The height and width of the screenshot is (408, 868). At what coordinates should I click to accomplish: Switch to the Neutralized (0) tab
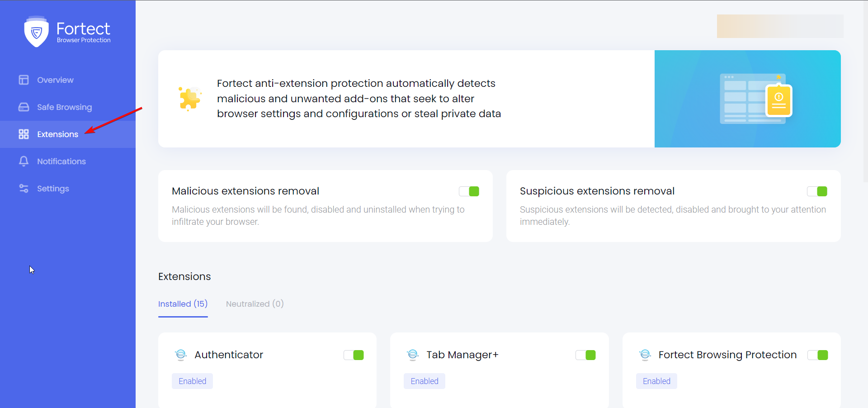255,304
